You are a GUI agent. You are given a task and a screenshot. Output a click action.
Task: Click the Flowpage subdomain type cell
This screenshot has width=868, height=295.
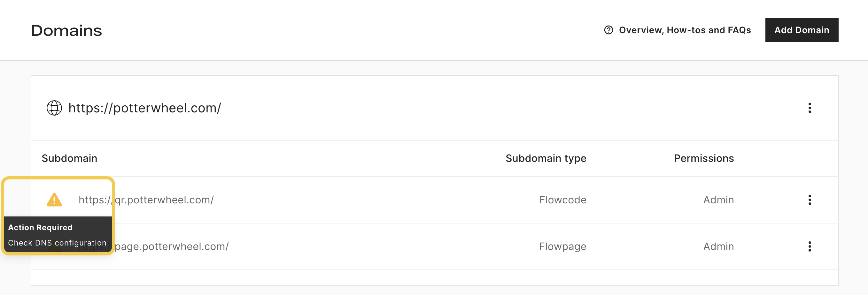pos(563,246)
